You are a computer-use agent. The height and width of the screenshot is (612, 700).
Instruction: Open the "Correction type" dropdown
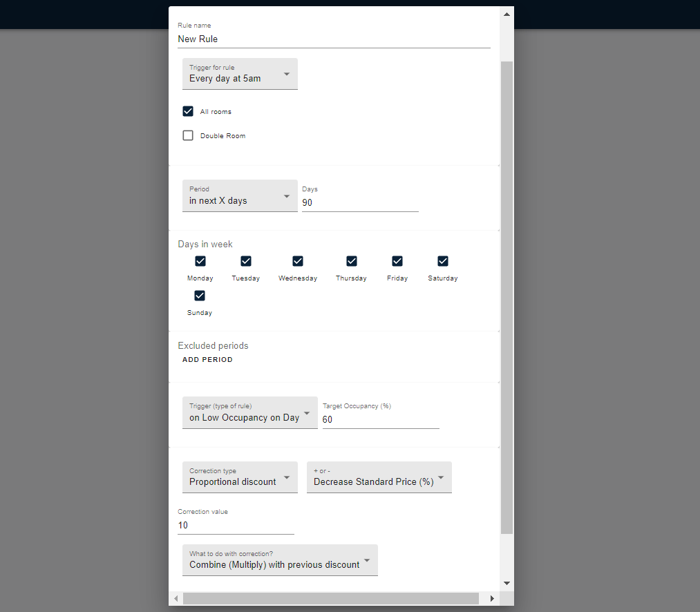click(240, 477)
